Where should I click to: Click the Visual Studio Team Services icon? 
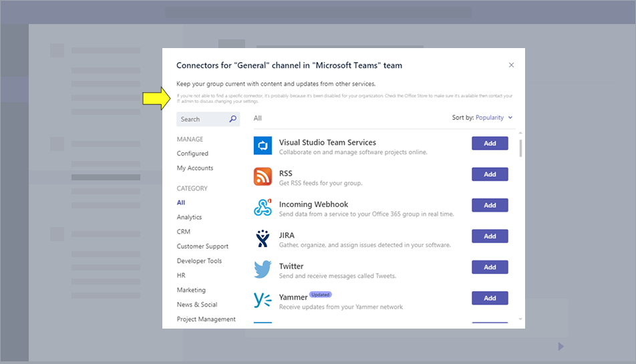pos(263,146)
